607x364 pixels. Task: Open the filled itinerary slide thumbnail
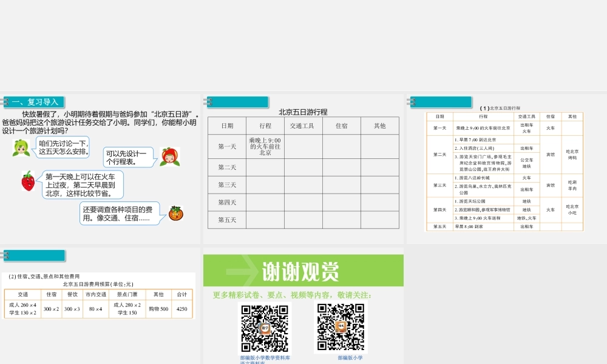click(504, 170)
